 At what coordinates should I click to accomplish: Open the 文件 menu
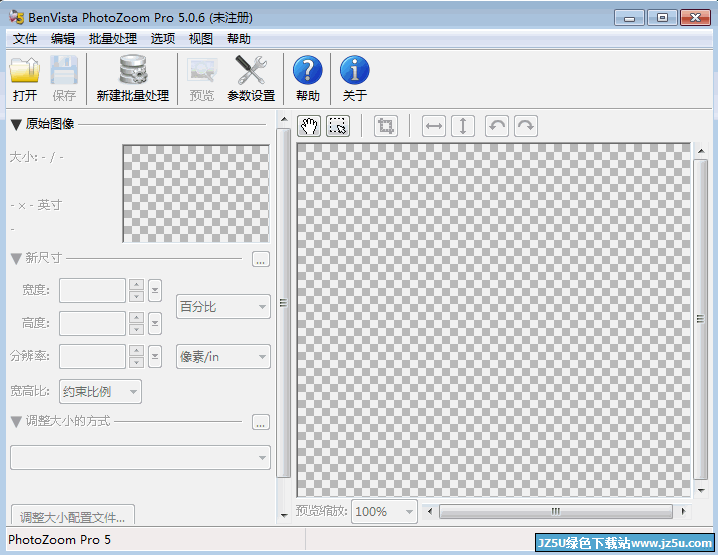[x=25, y=39]
